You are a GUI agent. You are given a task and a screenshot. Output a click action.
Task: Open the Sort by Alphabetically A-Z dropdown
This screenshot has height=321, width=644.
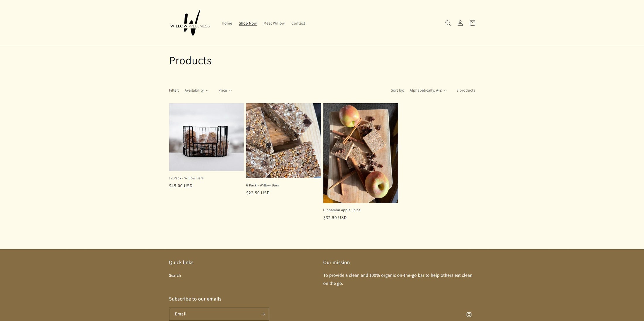click(428, 90)
